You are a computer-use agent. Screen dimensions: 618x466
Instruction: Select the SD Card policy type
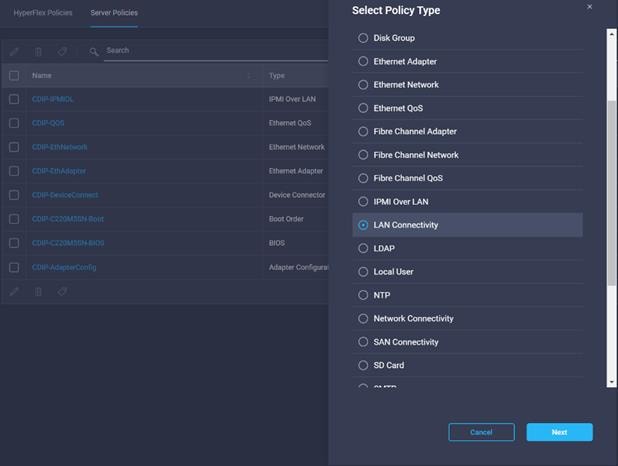(x=363, y=365)
